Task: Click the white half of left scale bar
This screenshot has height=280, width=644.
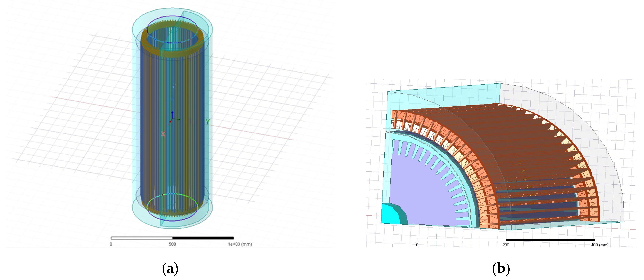Action: click(142, 238)
